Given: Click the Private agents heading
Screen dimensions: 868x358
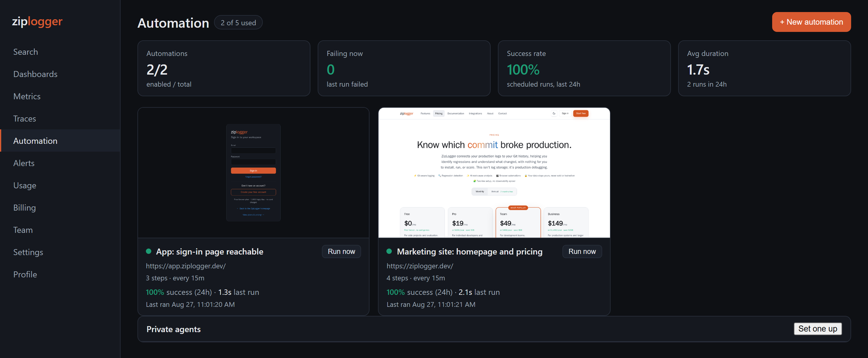Looking at the screenshot, I should tap(174, 329).
